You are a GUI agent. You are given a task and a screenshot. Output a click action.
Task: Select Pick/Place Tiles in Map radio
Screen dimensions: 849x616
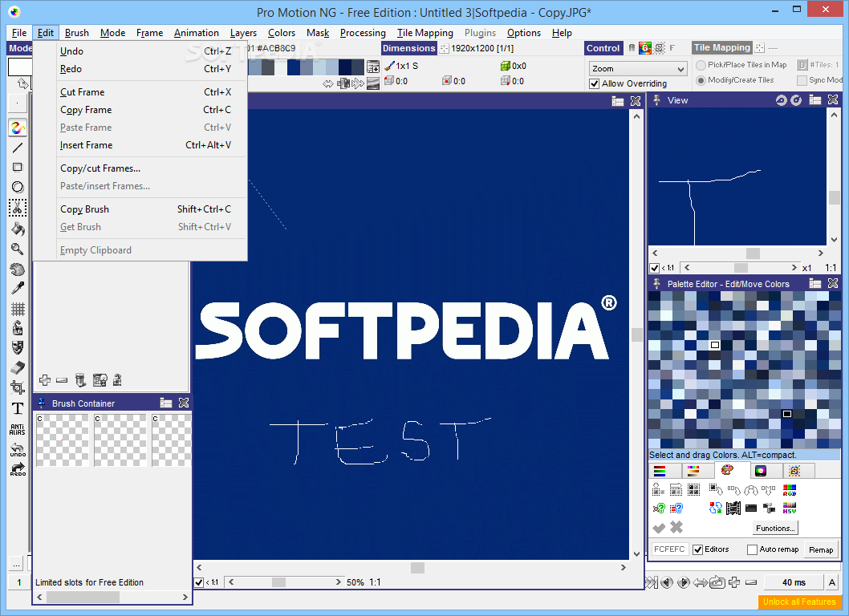tap(701, 65)
